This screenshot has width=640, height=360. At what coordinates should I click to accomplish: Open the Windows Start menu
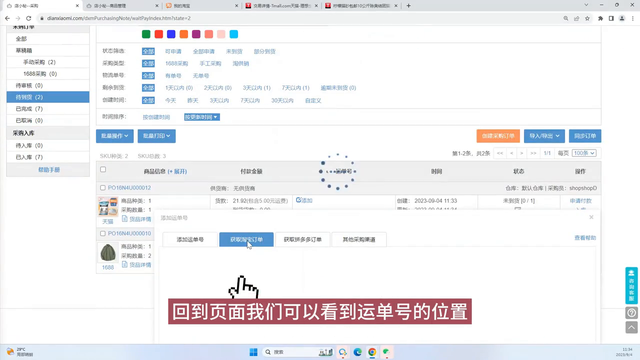coord(253,352)
